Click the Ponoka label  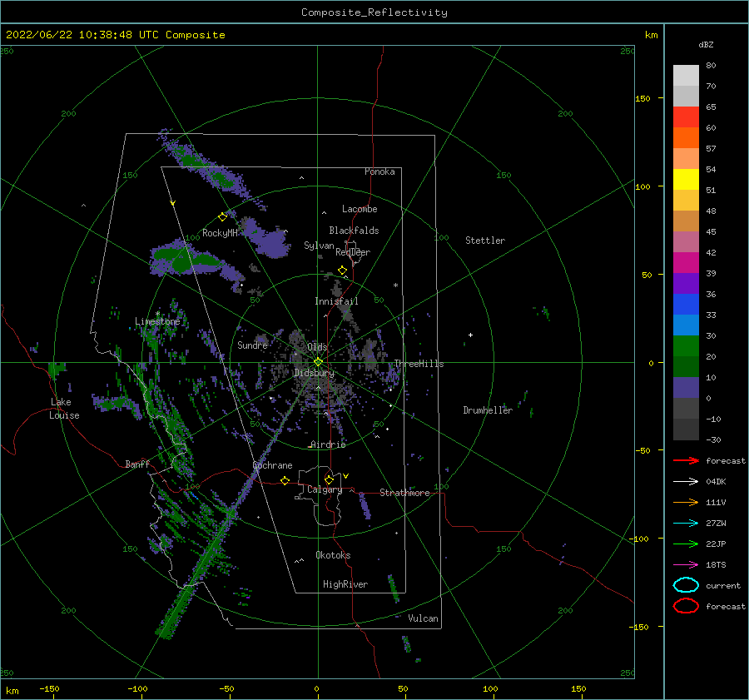pyautogui.click(x=379, y=171)
